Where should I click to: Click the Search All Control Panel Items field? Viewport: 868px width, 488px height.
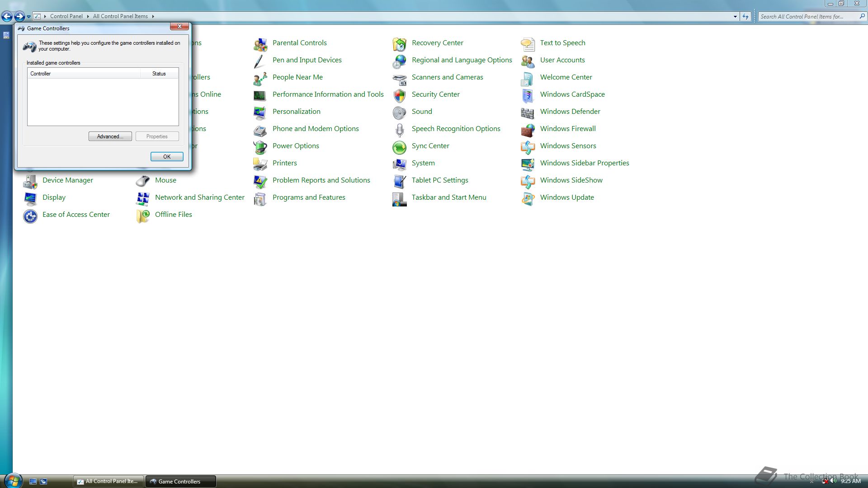[807, 16]
